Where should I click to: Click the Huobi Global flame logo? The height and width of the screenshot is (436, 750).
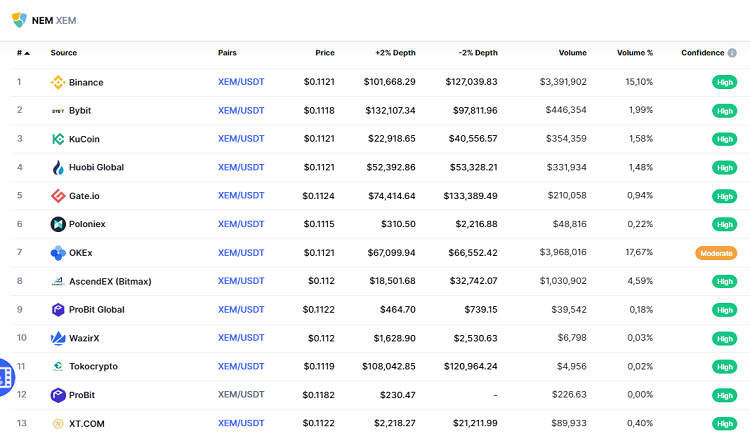pos(58,167)
